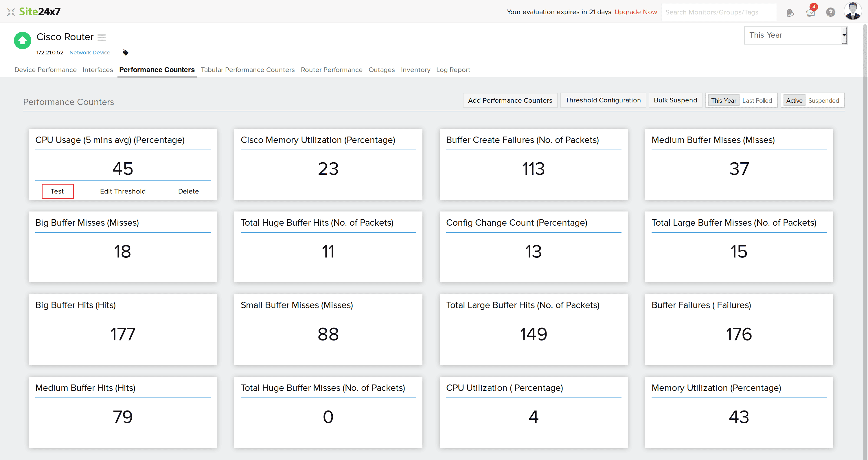Click Add Performance Counters button
Image resolution: width=868 pixels, height=460 pixels.
pyautogui.click(x=510, y=100)
